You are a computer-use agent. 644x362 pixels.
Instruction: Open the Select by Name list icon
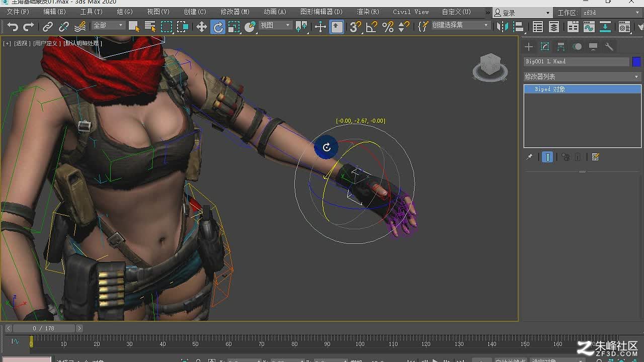(x=150, y=27)
